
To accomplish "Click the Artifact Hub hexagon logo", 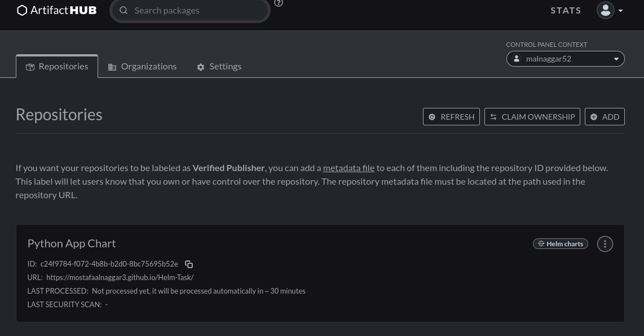I will [22, 10].
